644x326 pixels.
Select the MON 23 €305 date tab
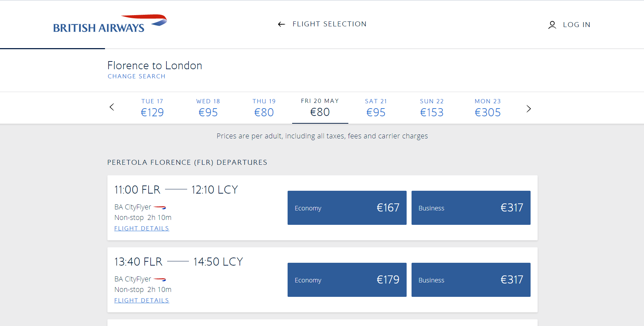(x=488, y=108)
